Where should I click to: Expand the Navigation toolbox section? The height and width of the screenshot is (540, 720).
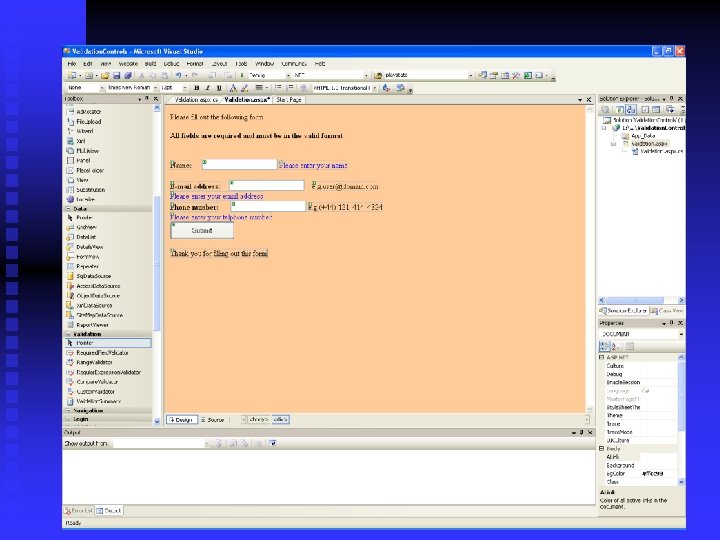click(x=68, y=411)
